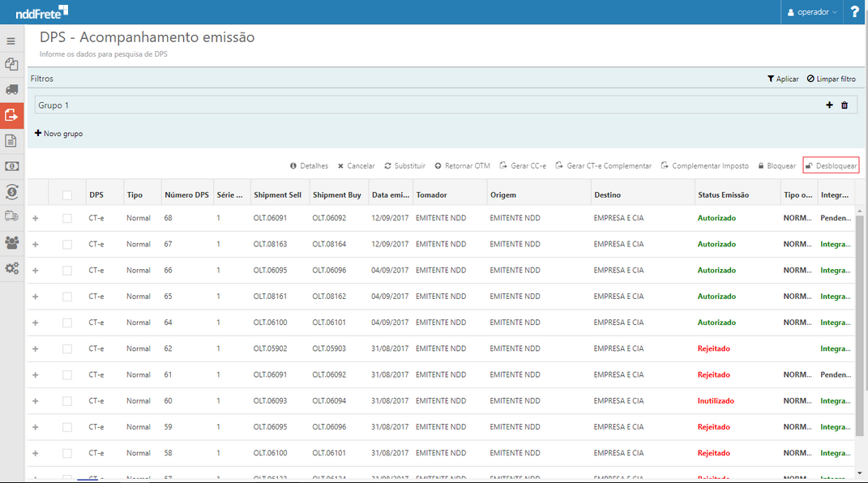Click the help question mark icon
The width and height of the screenshot is (868, 483).
tap(854, 12)
